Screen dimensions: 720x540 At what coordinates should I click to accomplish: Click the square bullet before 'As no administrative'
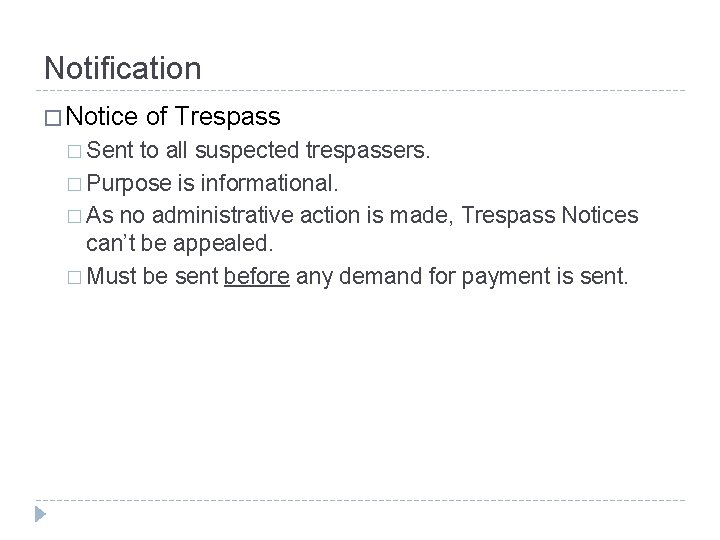tap(74, 215)
